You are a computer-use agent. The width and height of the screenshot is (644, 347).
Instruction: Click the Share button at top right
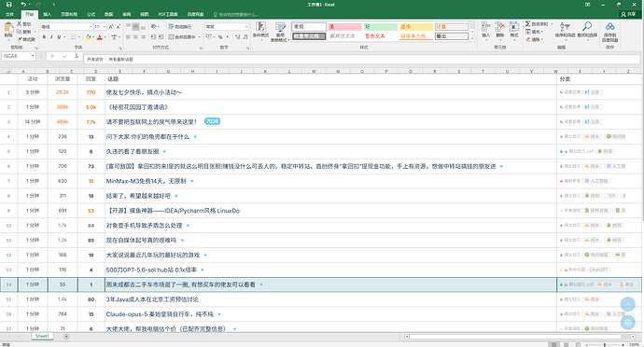628,14
